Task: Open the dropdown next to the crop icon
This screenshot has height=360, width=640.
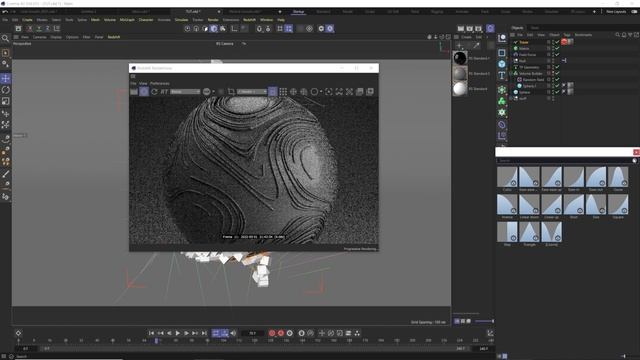Action: coord(252,92)
